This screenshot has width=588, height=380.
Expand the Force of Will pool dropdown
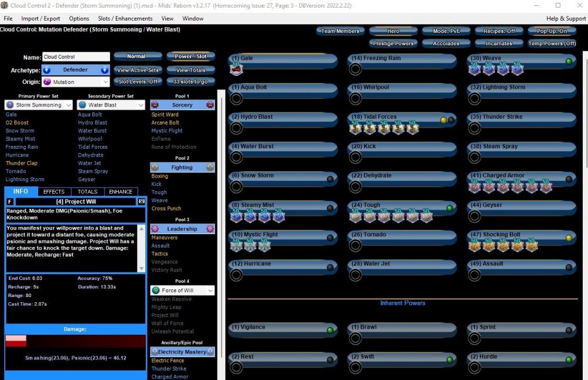(182, 291)
